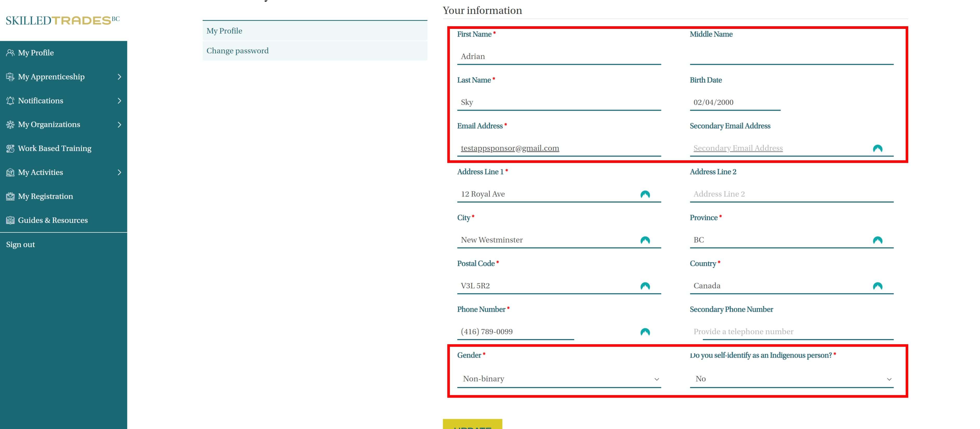Expand the Notifications submenu chevron

pyautogui.click(x=120, y=101)
